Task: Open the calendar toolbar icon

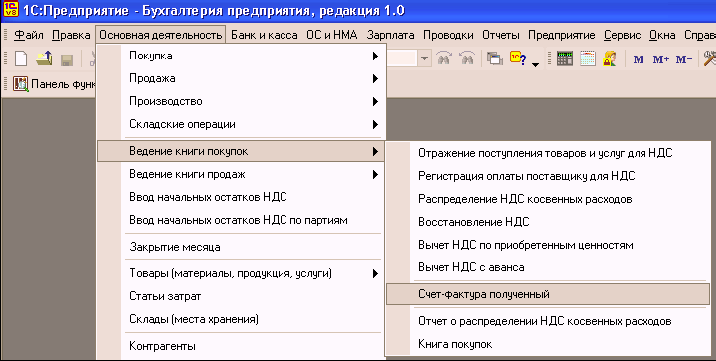Action: pyautogui.click(x=588, y=59)
